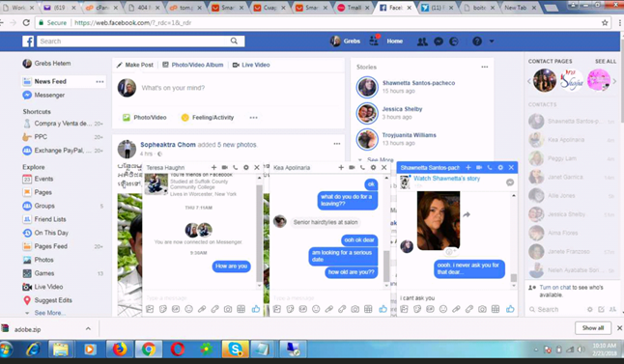Image resolution: width=624 pixels, height=364 pixels.
Task: Close the Kea Apolinaria chat window
Action: (x=384, y=167)
